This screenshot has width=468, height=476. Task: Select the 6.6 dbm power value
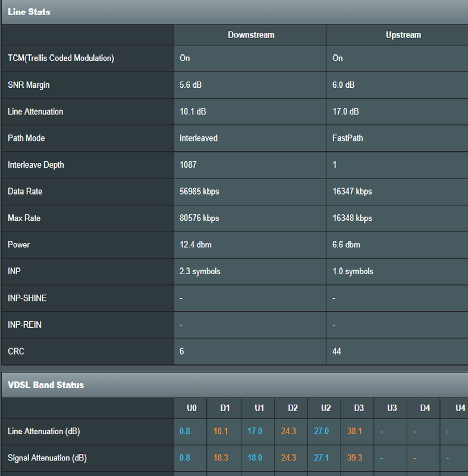[346, 245]
